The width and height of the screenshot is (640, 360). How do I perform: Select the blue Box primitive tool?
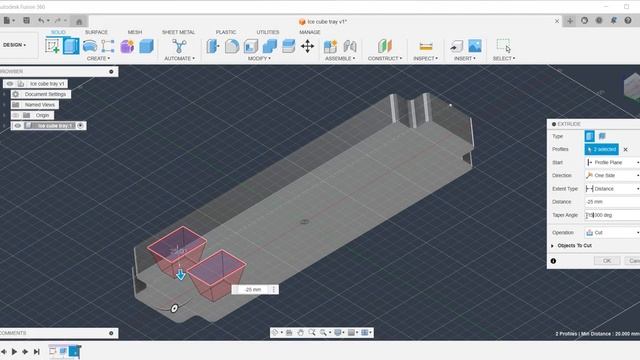[146, 46]
